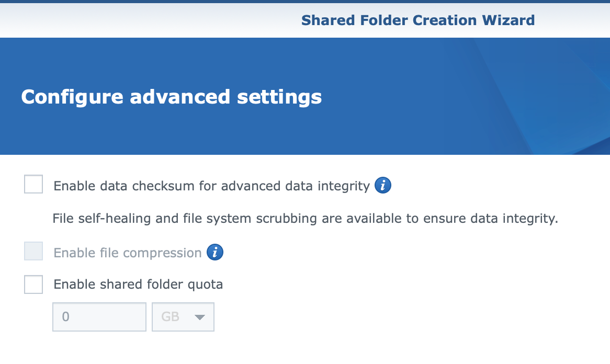Click the 'Enable shared folder quota' label
The image size is (610, 364).
point(138,285)
